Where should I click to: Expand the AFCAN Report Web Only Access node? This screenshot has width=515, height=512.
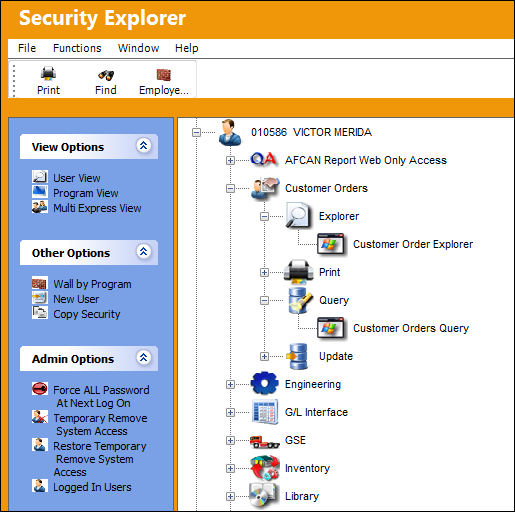(x=230, y=161)
